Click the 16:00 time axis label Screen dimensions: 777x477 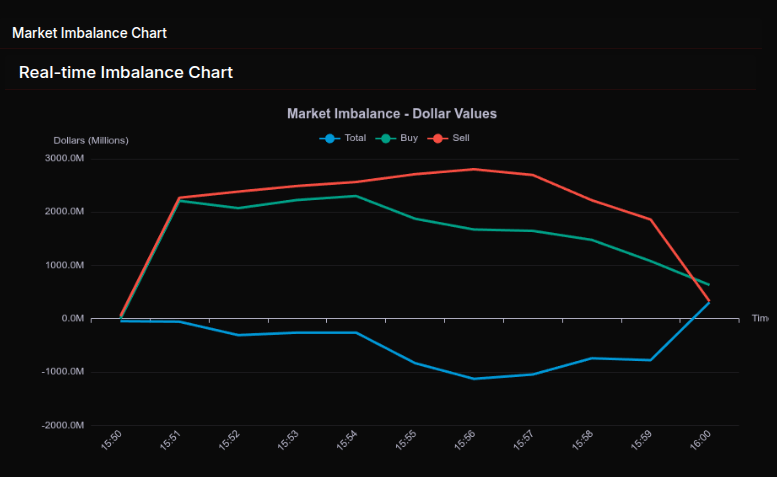[x=701, y=441]
